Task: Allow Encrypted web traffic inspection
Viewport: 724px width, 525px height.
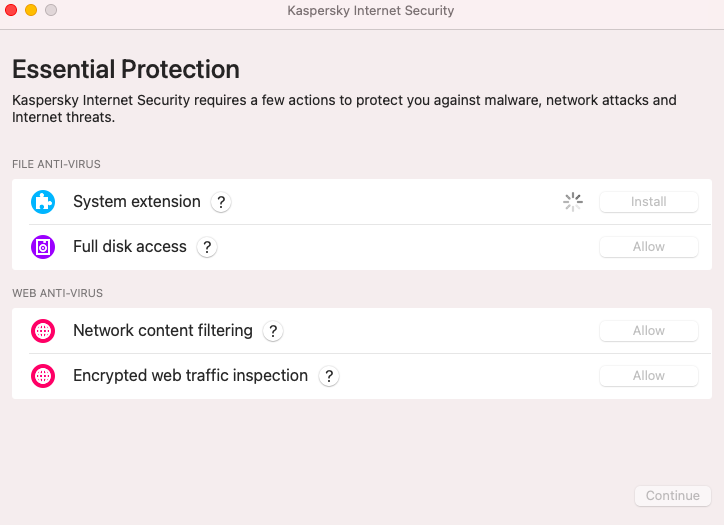Action: tap(648, 376)
